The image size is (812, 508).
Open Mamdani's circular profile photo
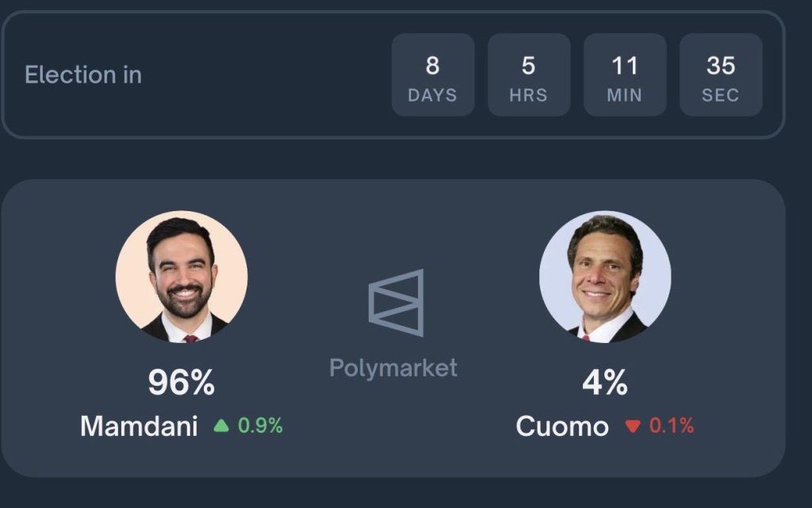(182, 276)
